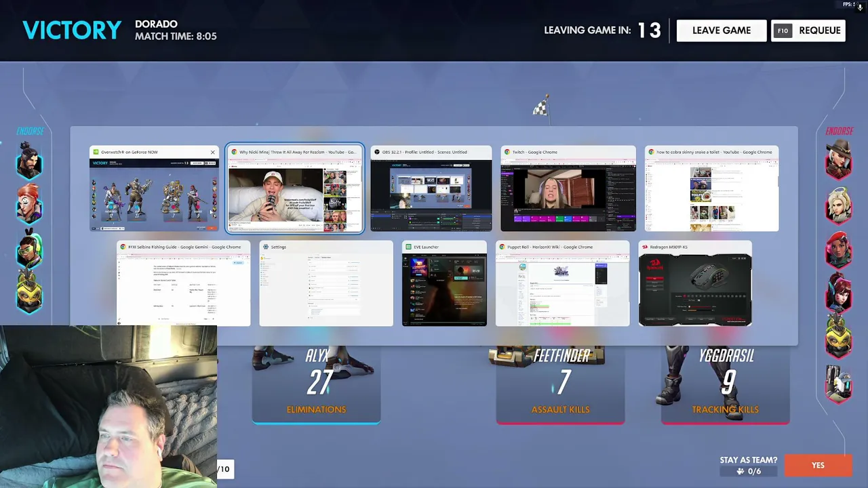Click the DORADO map name
The width and height of the screenshot is (868, 488).
156,24
